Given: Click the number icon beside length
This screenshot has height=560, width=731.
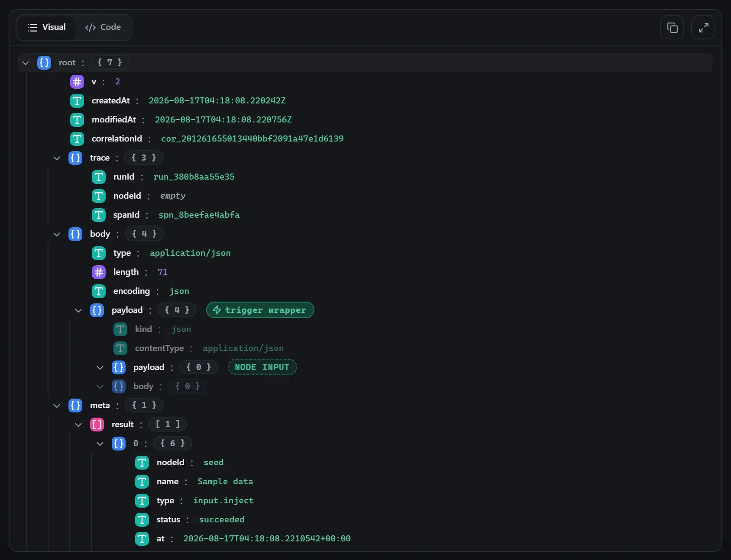Looking at the screenshot, I should click(99, 272).
